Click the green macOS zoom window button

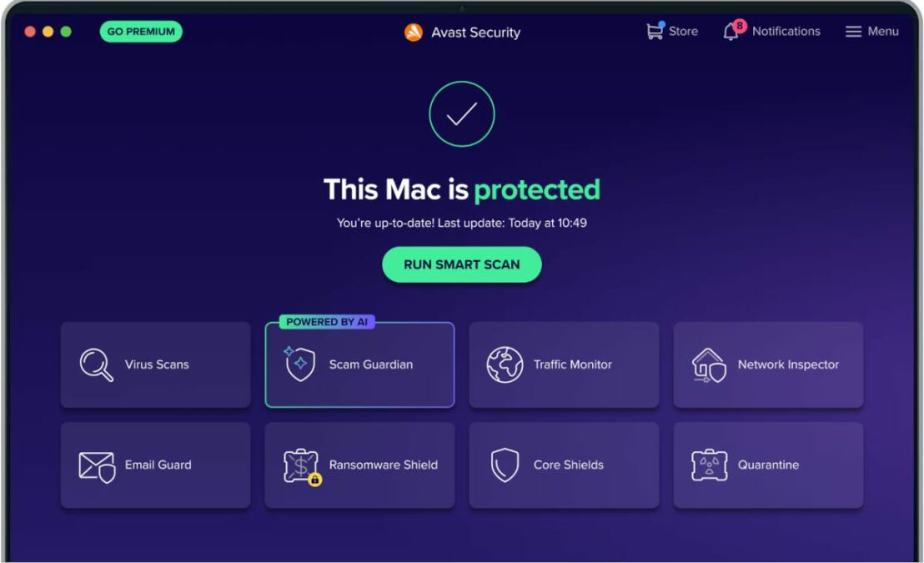point(66,31)
